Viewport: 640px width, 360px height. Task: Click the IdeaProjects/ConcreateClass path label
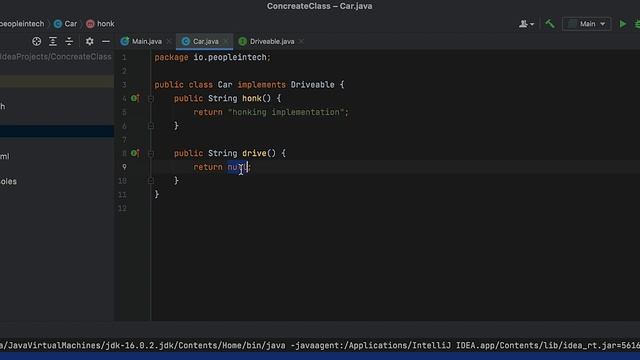pyautogui.click(x=56, y=57)
